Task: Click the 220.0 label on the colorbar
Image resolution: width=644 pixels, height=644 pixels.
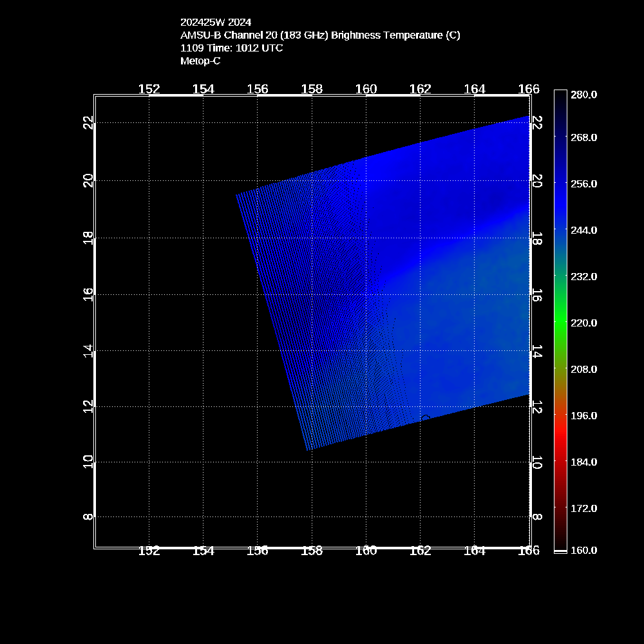Action: [x=583, y=323]
